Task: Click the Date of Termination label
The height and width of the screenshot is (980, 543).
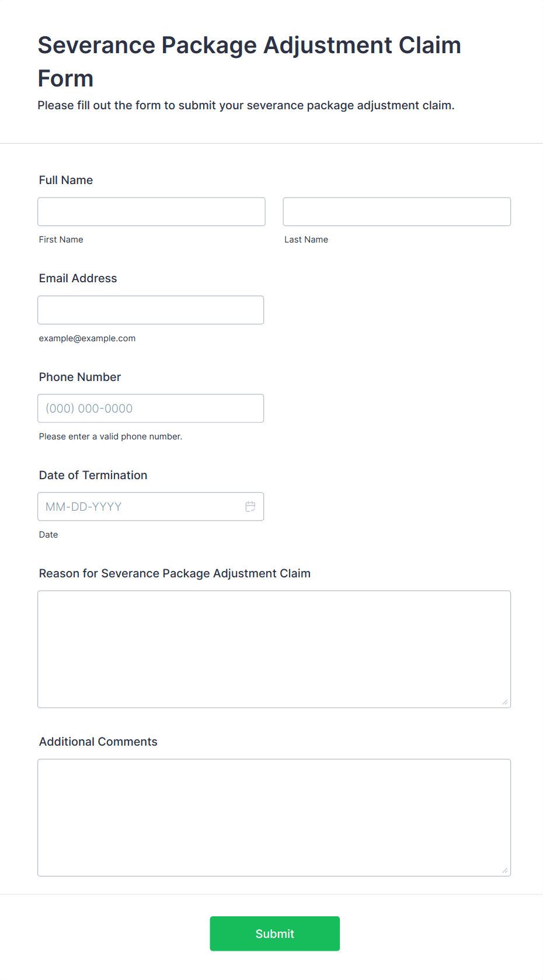Action: tap(93, 475)
